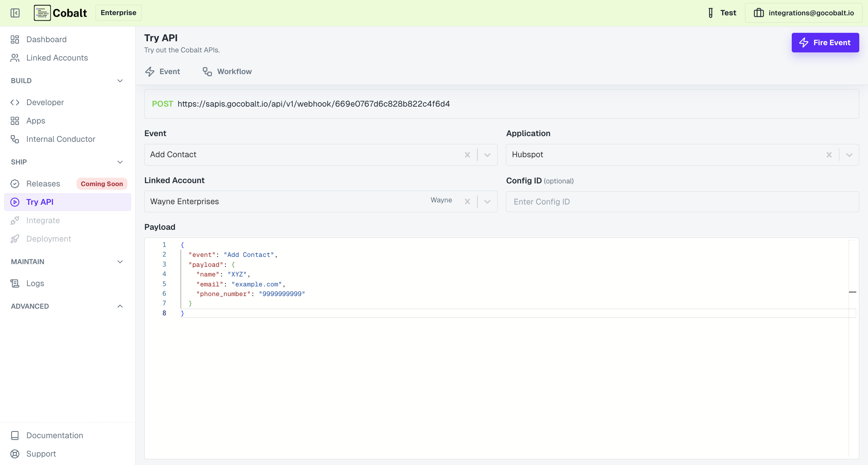Viewport: 868px width, 465px height.
Task: Open the Internal Conductor page
Action: coord(60,139)
